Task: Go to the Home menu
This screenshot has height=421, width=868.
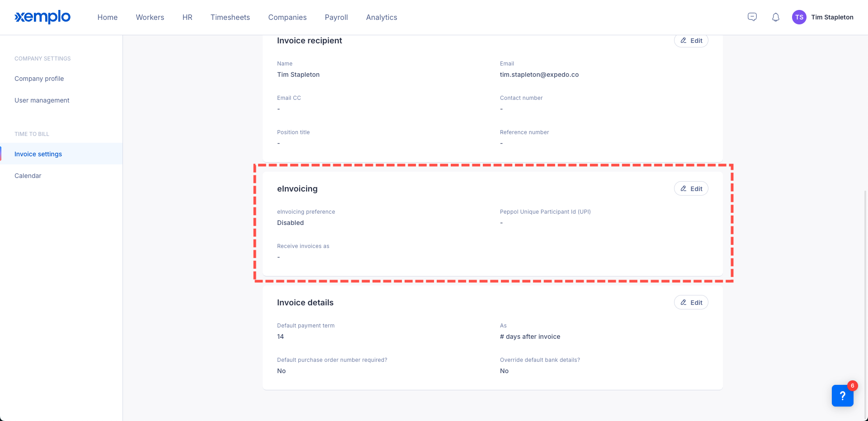Action: 108,17
